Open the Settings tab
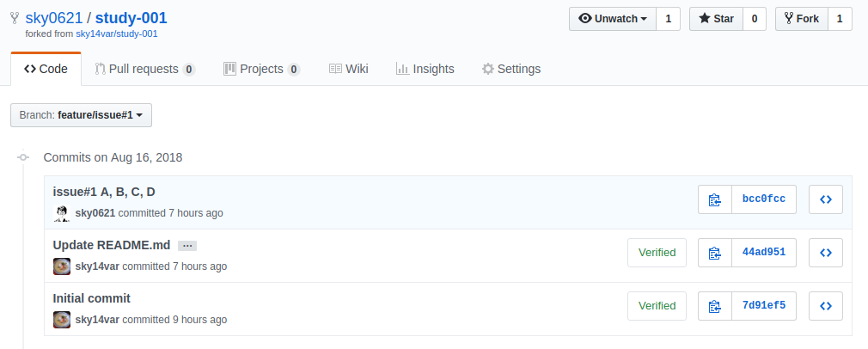The width and height of the screenshot is (868, 349). pyautogui.click(x=511, y=69)
